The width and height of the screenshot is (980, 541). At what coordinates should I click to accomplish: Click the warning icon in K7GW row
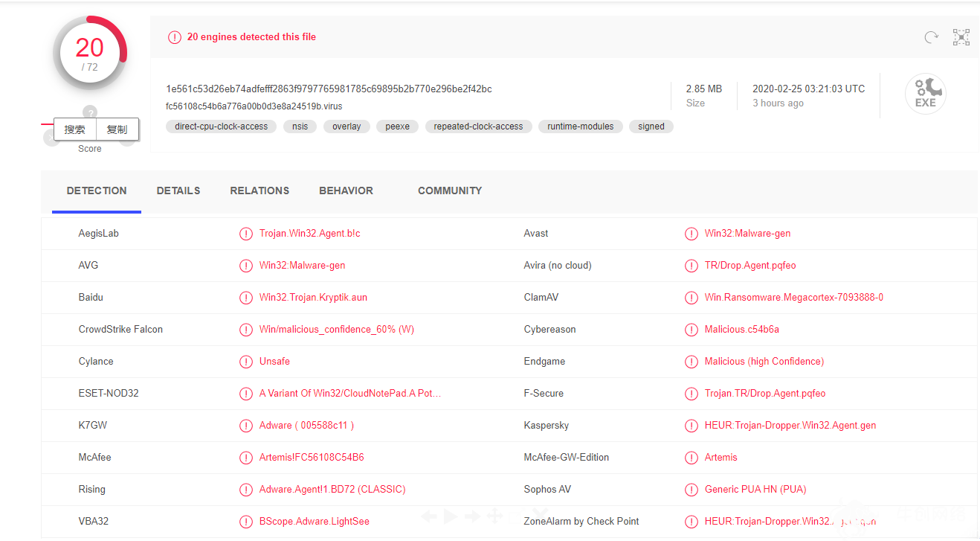(x=246, y=426)
